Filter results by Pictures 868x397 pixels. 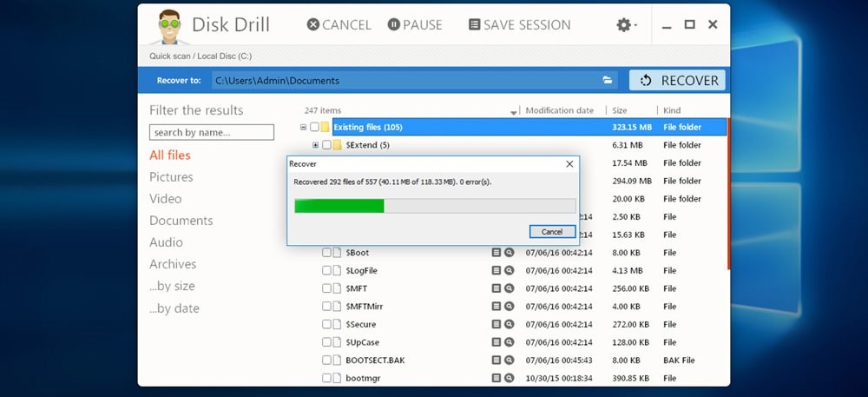[x=171, y=177]
